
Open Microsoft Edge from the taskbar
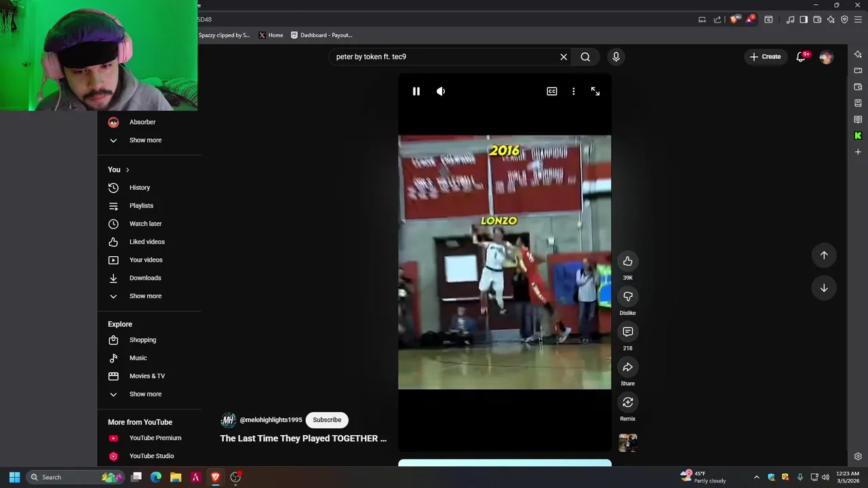(156, 477)
